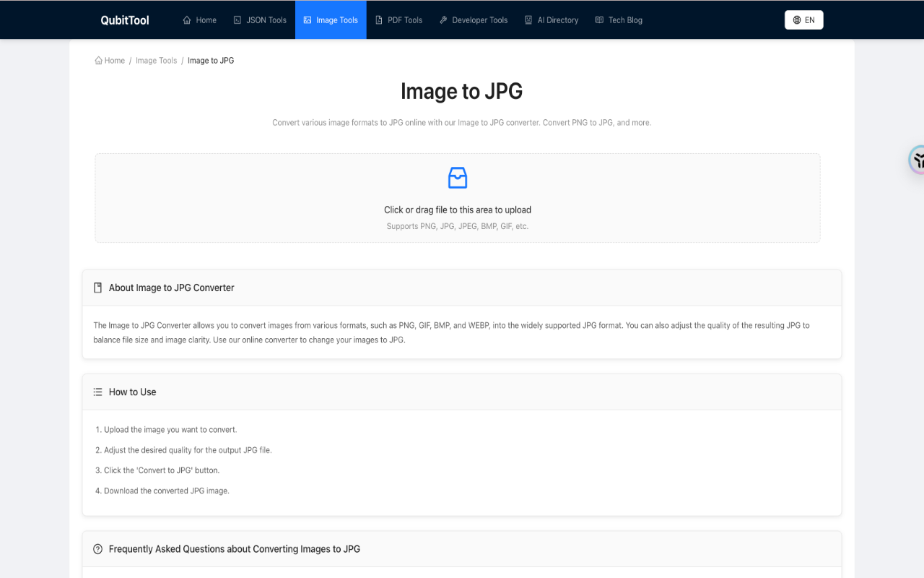The width and height of the screenshot is (924, 578).
Task: Open the JSON Tools menu
Action: click(260, 20)
